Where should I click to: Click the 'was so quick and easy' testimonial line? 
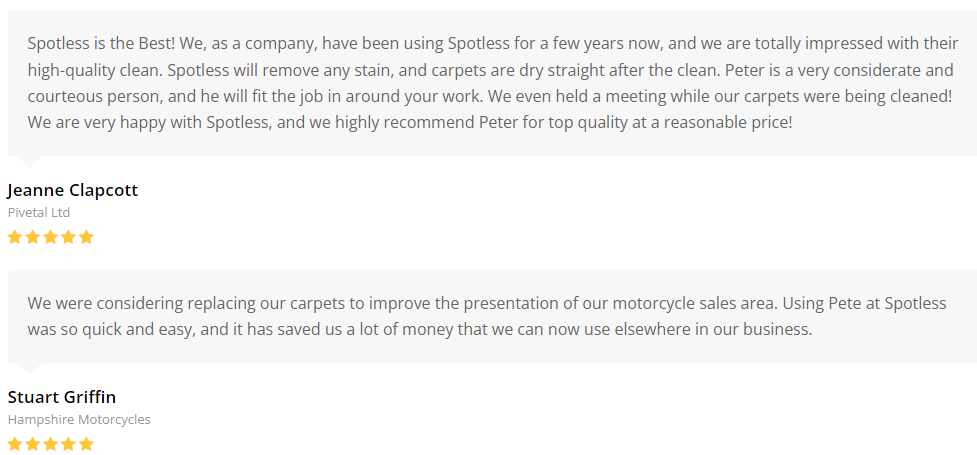420,329
